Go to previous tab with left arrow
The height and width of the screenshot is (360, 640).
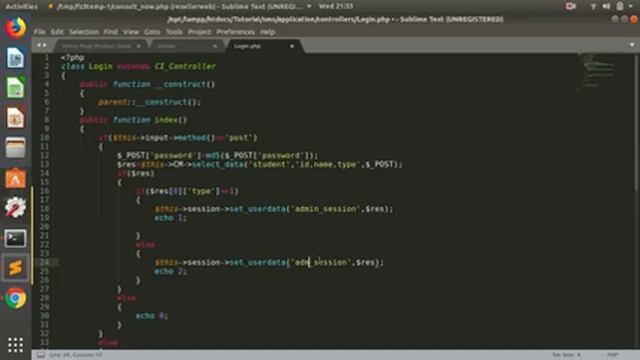(39, 45)
